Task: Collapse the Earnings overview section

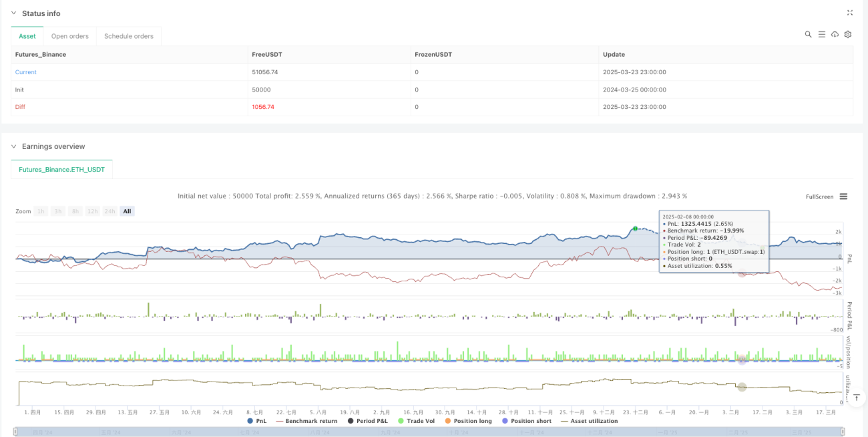Action: 13,146
